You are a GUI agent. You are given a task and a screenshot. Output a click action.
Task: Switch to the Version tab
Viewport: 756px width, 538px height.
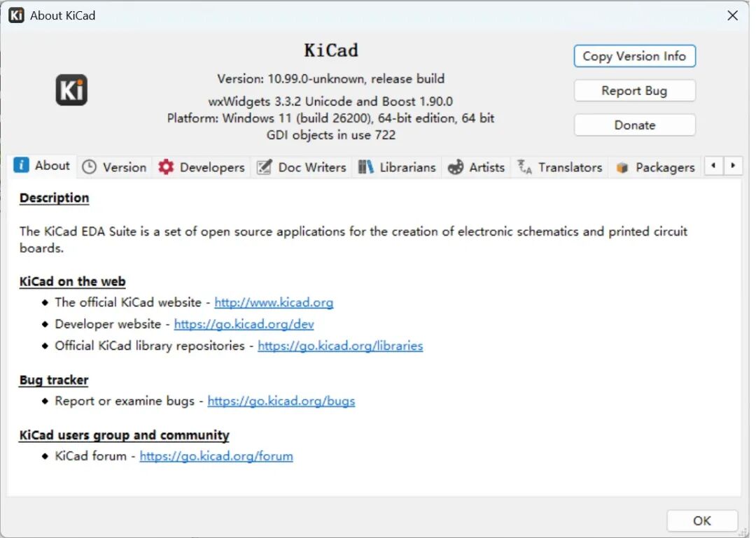tap(114, 167)
